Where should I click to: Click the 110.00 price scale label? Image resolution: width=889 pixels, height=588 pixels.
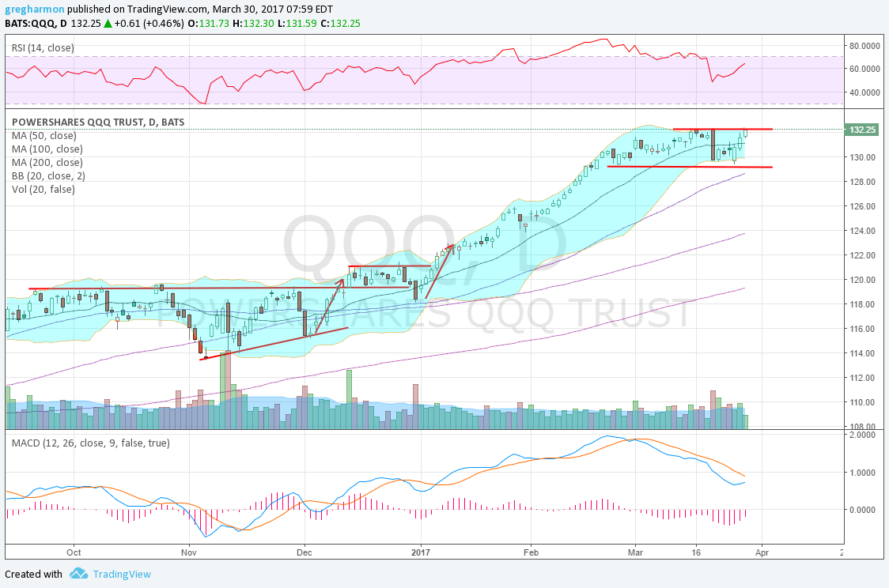coord(862,402)
